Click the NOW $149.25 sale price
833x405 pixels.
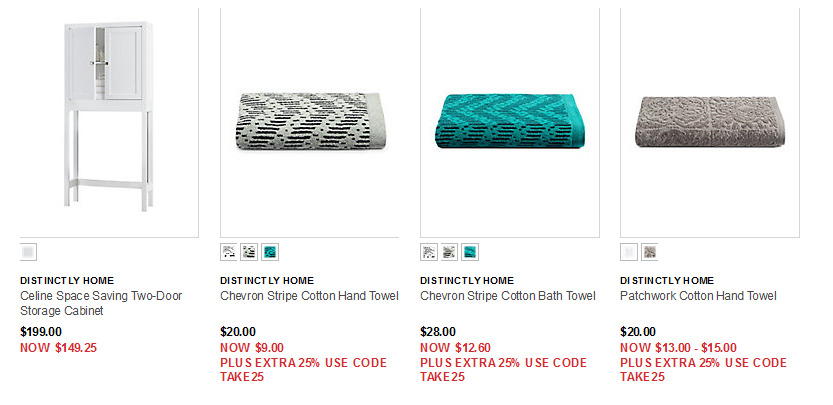(x=58, y=348)
